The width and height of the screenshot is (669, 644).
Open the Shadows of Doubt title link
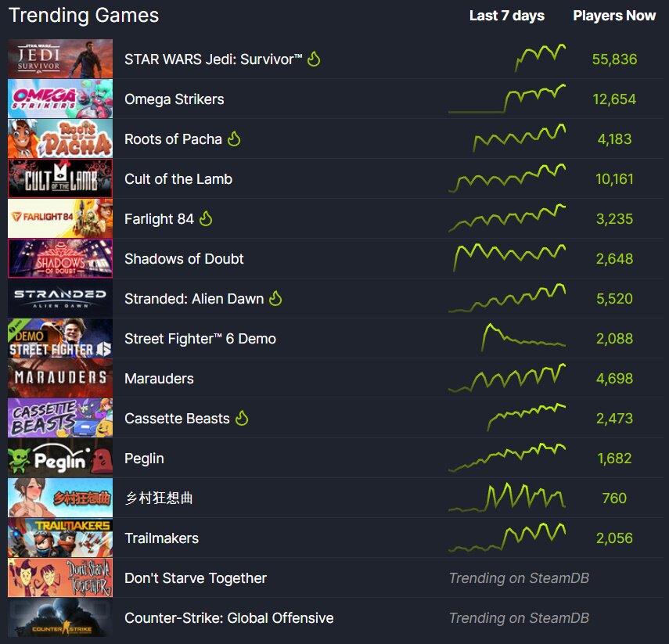click(x=184, y=259)
